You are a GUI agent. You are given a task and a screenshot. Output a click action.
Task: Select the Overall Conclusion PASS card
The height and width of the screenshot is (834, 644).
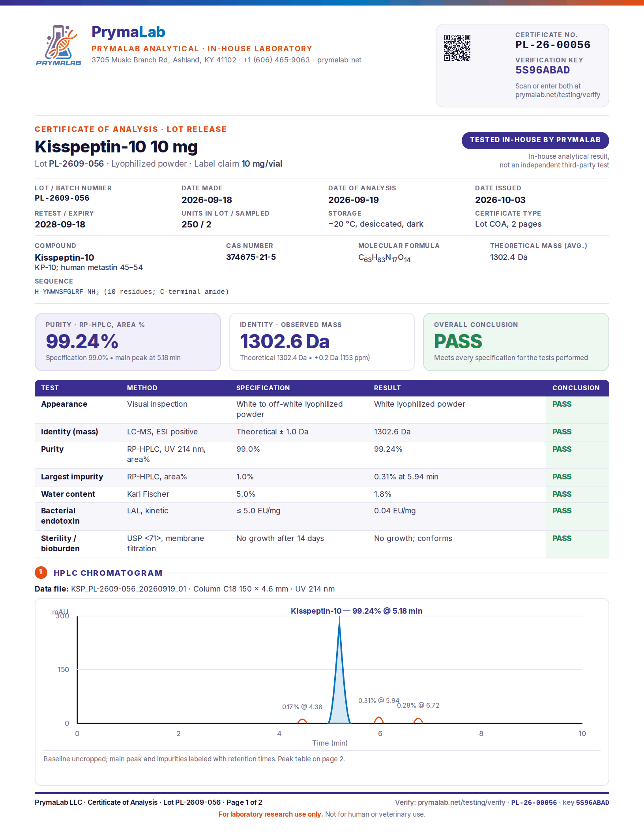(x=516, y=342)
